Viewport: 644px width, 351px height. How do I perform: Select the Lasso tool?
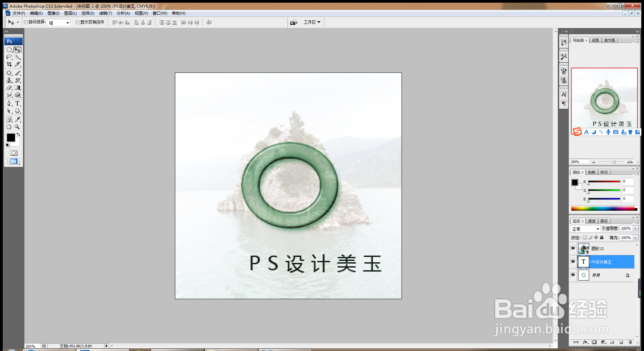(x=9, y=57)
